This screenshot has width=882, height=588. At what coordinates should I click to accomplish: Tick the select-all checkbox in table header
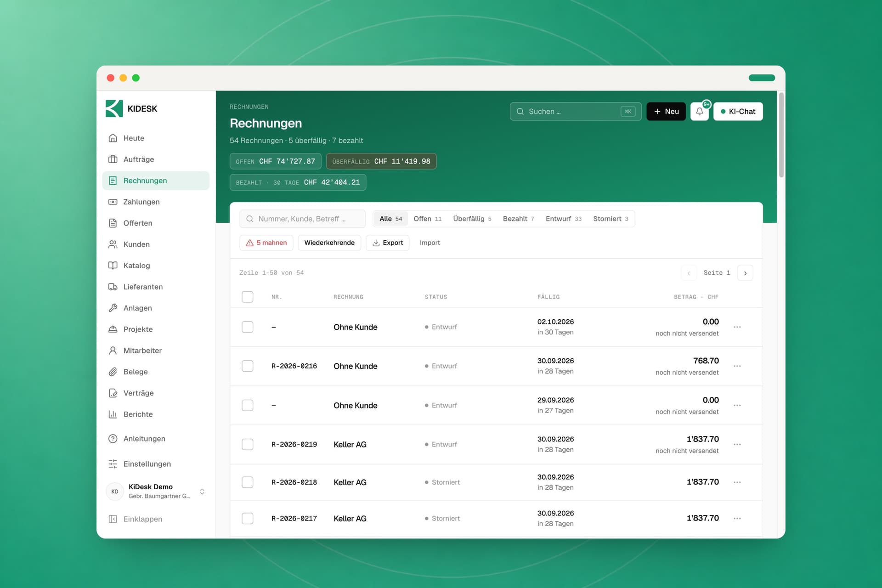point(248,297)
